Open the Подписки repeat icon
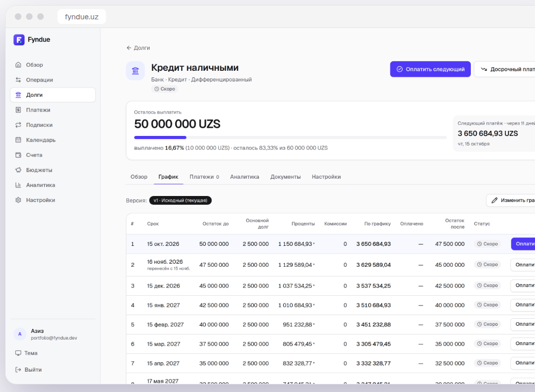 [x=18, y=125]
